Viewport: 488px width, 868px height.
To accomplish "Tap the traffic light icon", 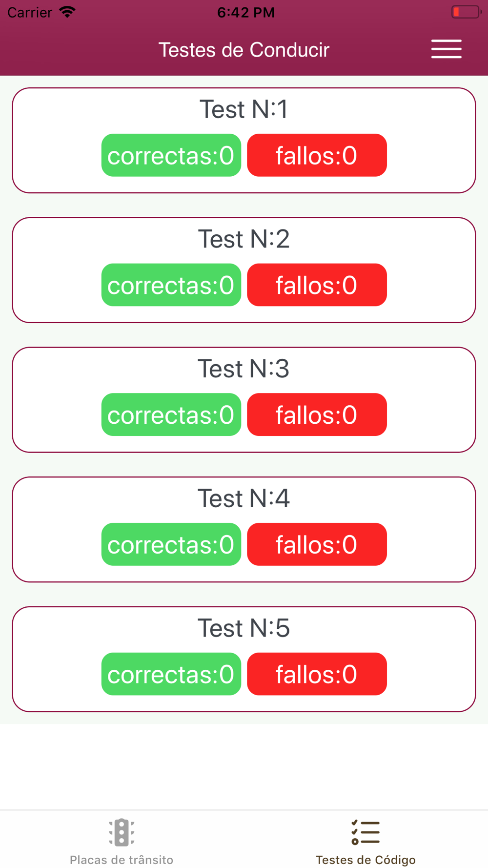I will [122, 832].
